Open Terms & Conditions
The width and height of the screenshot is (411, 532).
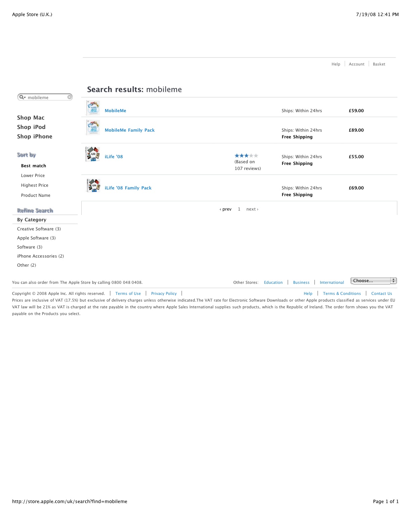tap(342, 294)
